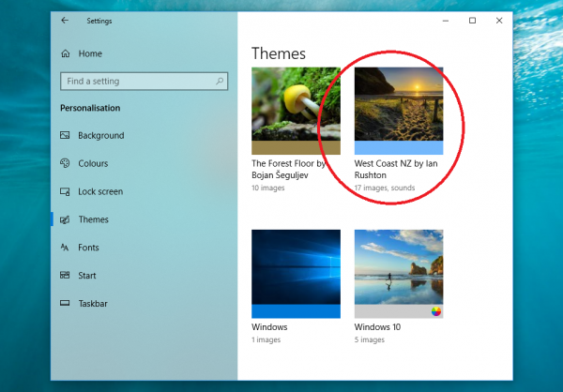Viewport: 563px width, 392px height.
Task: Click the light blue bar under West Coast NZ
Action: (x=399, y=147)
